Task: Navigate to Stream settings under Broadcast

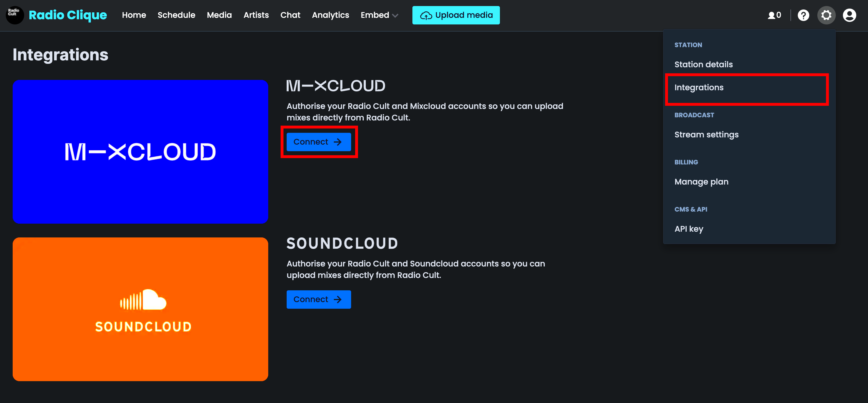Action: click(706, 134)
